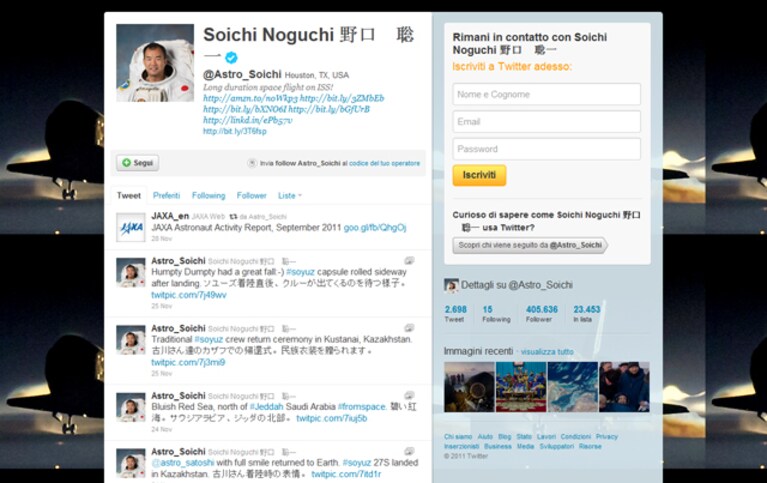Open the first recent image of the Soyuz capsule

pos(469,387)
